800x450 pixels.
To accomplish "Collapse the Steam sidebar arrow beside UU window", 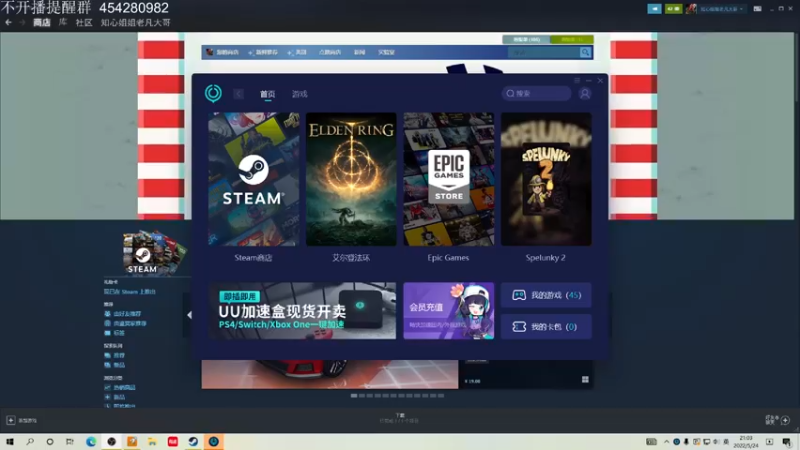I will coord(189,315).
